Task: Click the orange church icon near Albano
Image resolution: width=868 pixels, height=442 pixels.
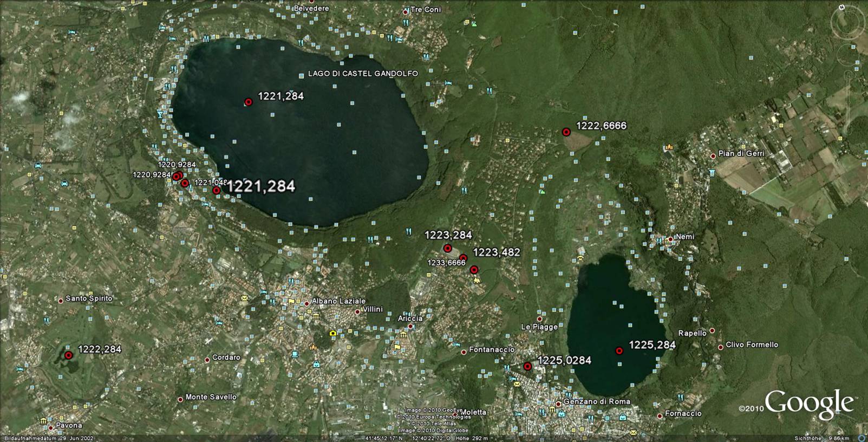Action: pos(312,347)
